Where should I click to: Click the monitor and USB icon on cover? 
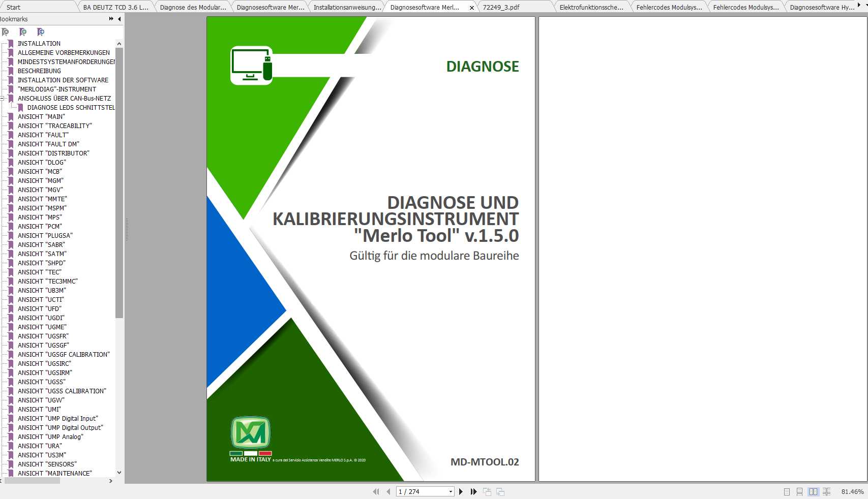click(252, 66)
